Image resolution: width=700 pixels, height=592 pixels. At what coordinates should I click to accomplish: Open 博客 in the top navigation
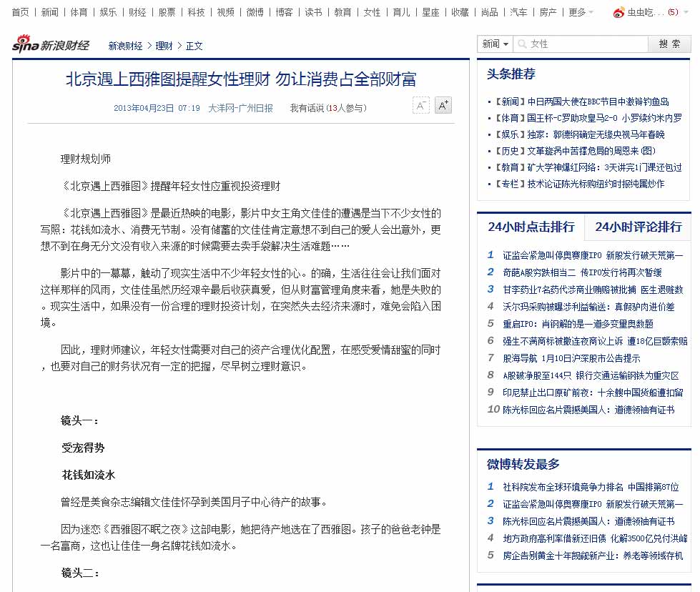(284, 12)
